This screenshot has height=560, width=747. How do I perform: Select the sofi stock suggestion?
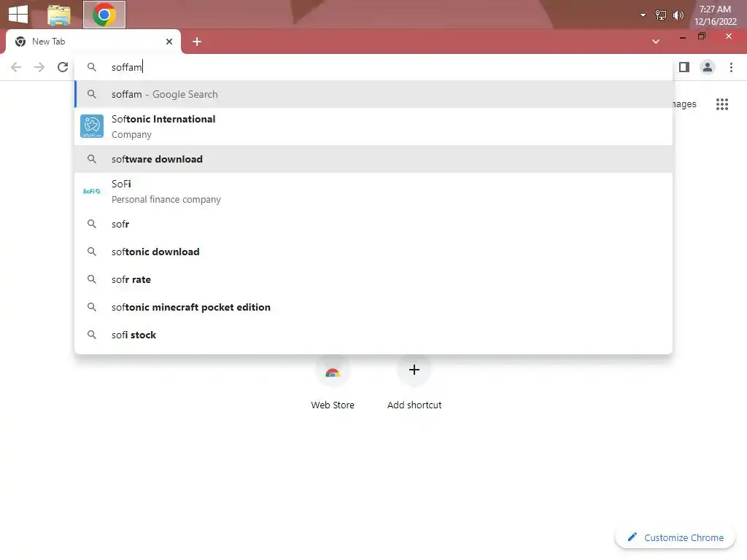[x=373, y=335]
